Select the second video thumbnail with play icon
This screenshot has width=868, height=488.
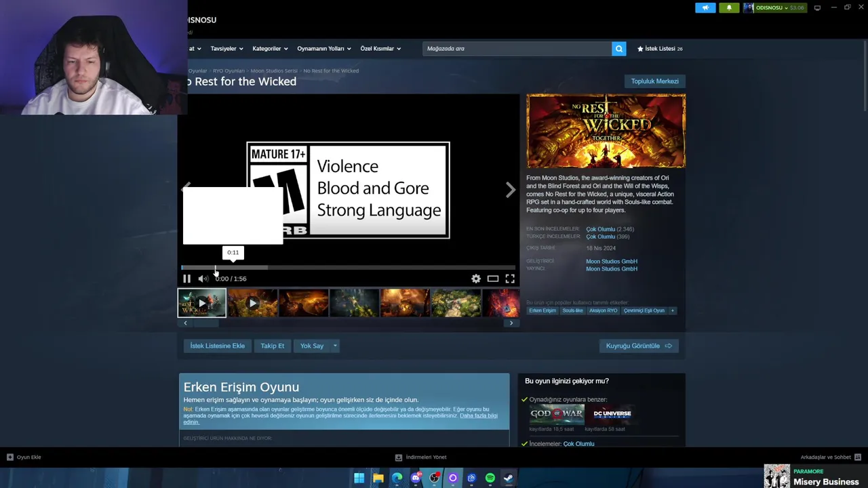point(253,303)
